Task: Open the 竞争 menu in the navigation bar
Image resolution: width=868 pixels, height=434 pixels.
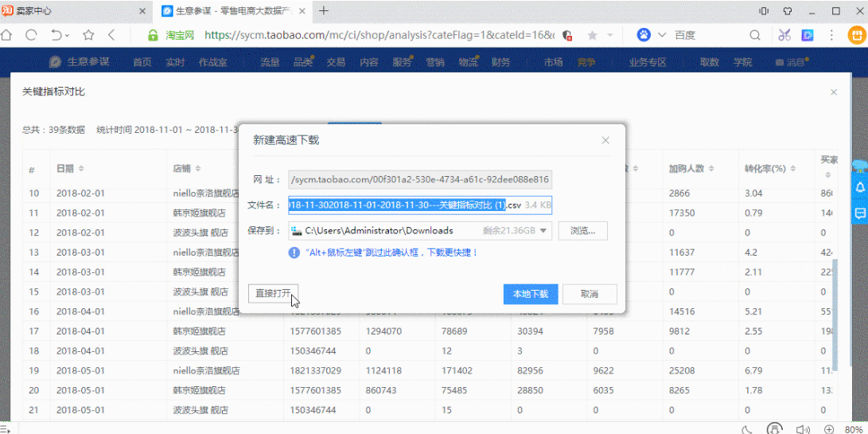Action: [x=586, y=62]
